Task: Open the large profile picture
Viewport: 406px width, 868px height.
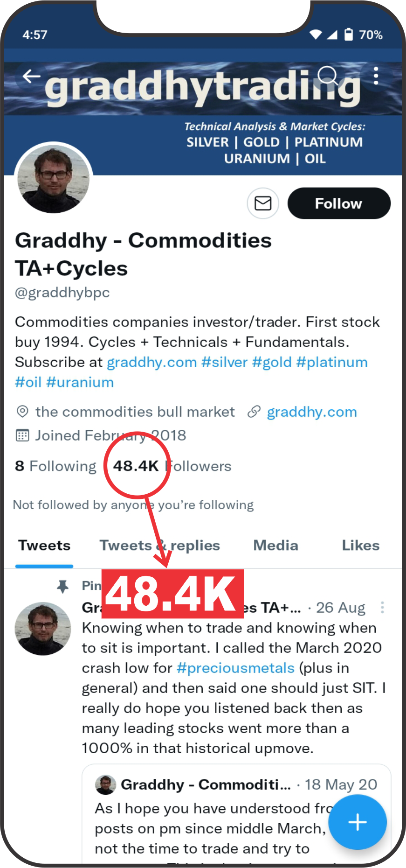Action: pyautogui.click(x=53, y=179)
